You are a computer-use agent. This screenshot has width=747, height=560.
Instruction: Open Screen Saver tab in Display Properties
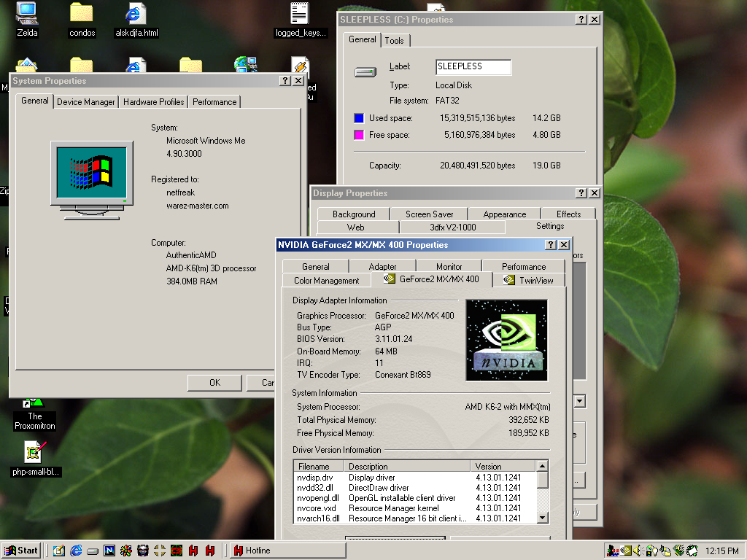point(429,214)
